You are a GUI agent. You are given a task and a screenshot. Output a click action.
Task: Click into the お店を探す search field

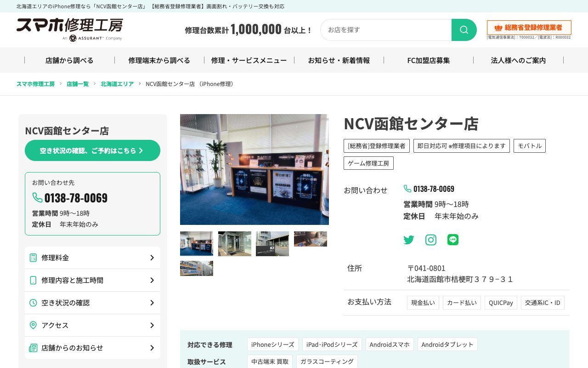click(x=386, y=30)
